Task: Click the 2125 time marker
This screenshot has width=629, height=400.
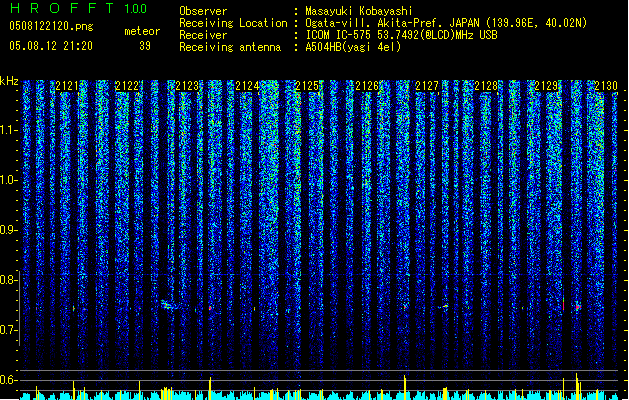Action: (306, 86)
